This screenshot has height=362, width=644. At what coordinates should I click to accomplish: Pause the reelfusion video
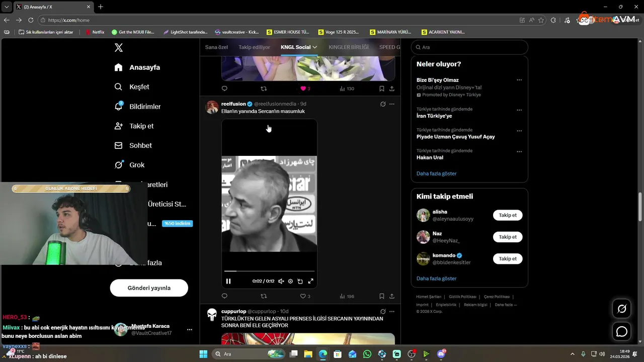228,282
